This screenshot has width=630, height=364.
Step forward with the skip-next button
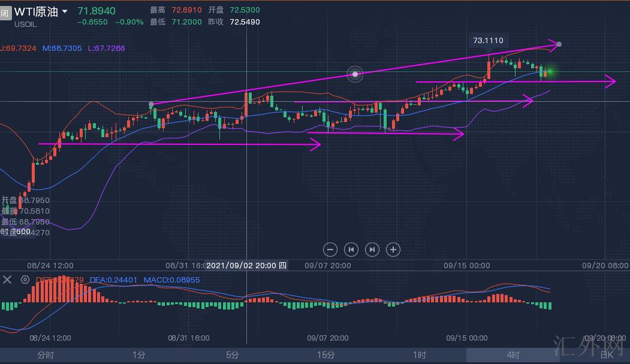pyautogui.click(x=372, y=250)
